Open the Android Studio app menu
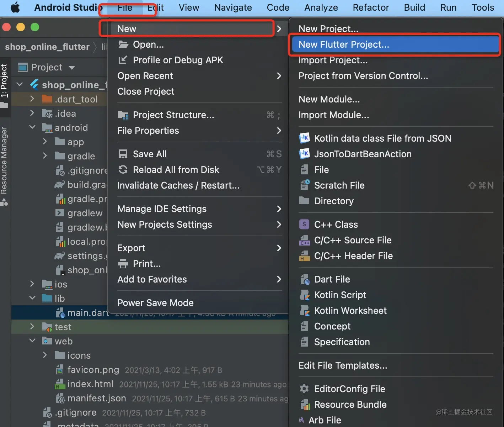This screenshot has height=427, width=504. pyautogui.click(x=68, y=7)
